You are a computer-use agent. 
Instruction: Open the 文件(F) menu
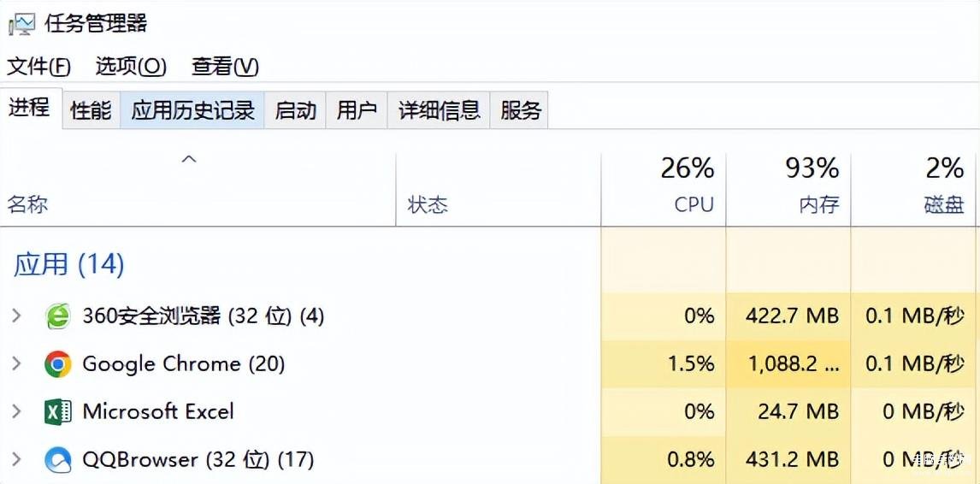[x=38, y=67]
